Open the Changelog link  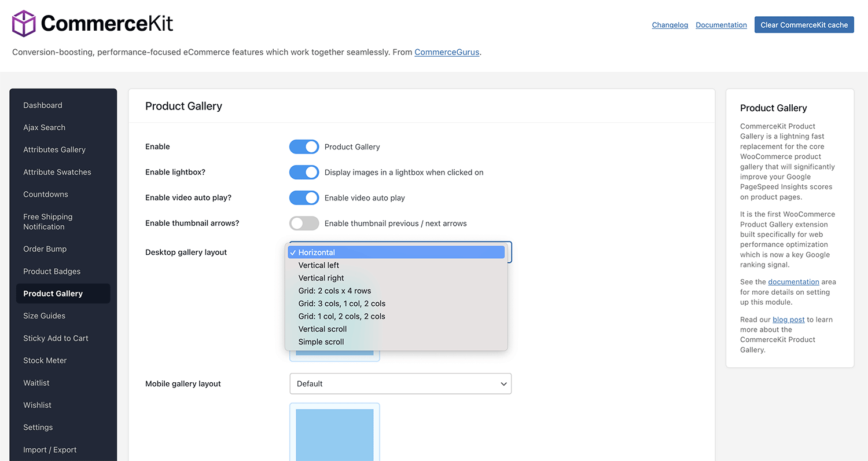[x=670, y=25]
